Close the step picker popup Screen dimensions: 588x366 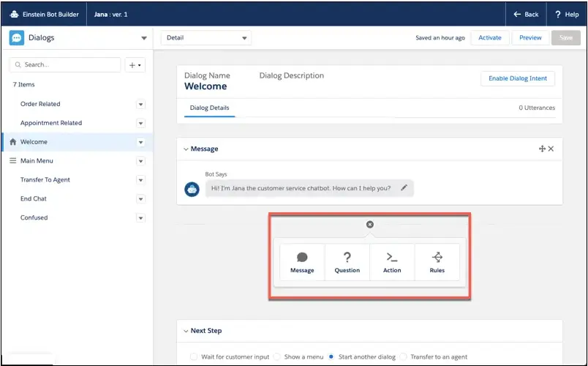click(x=369, y=225)
